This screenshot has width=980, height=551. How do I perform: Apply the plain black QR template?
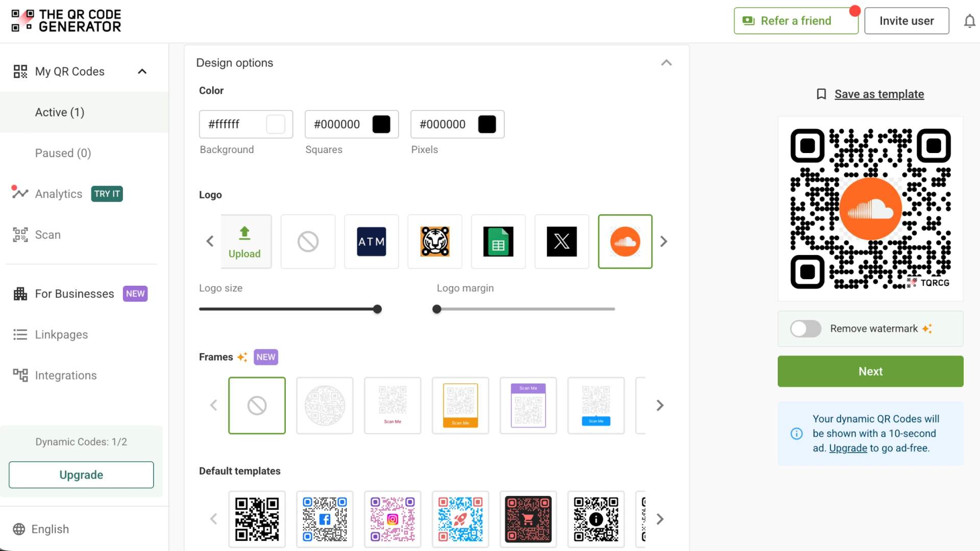[x=257, y=519]
